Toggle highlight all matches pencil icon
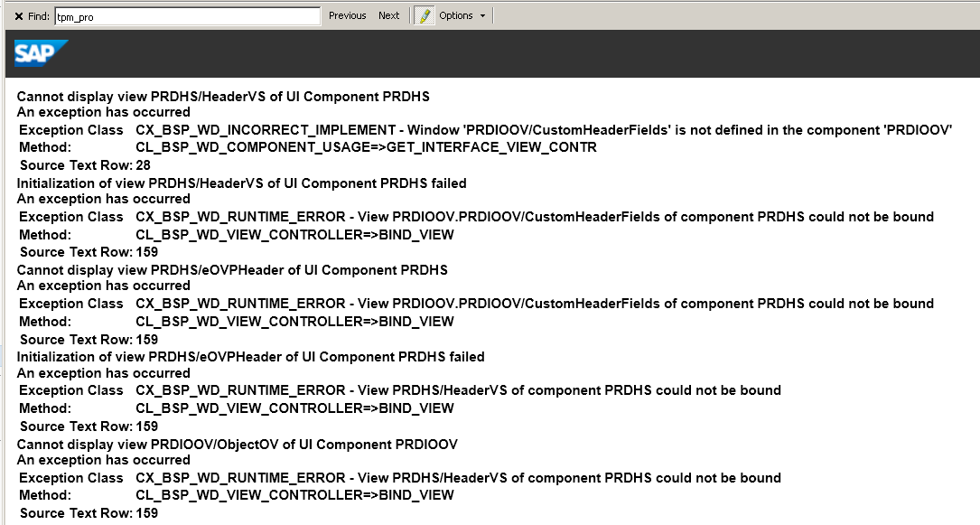980x525 pixels. click(424, 15)
